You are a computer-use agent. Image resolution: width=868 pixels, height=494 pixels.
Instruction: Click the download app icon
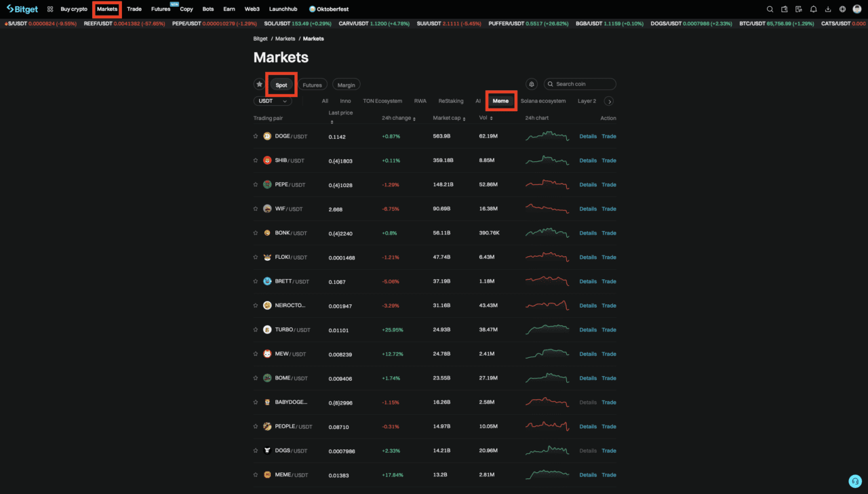coord(828,9)
